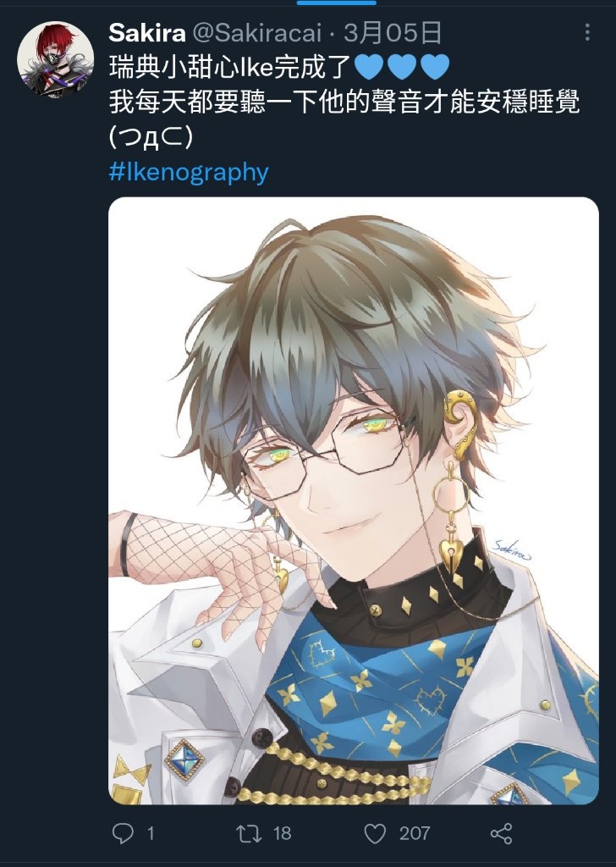This screenshot has height=867, width=616.
Task: Click the Sakira signature inside the artwork
Action: point(512,549)
